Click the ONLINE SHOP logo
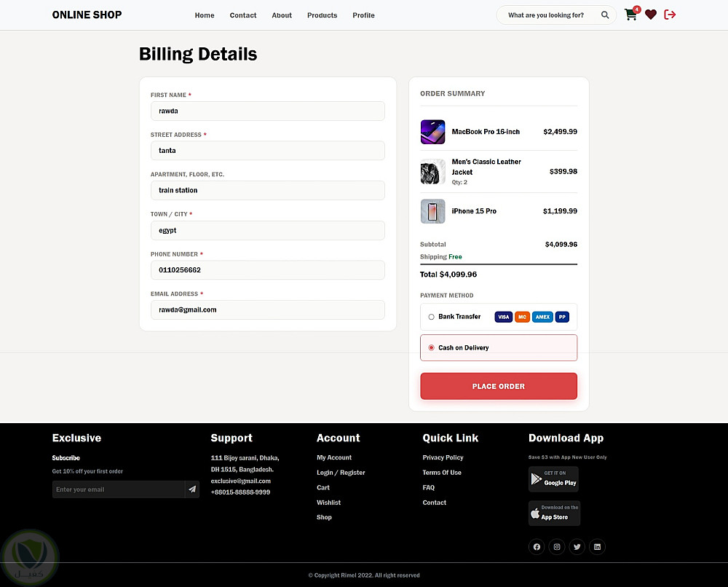The height and width of the screenshot is (587, 728). (87, 15)
